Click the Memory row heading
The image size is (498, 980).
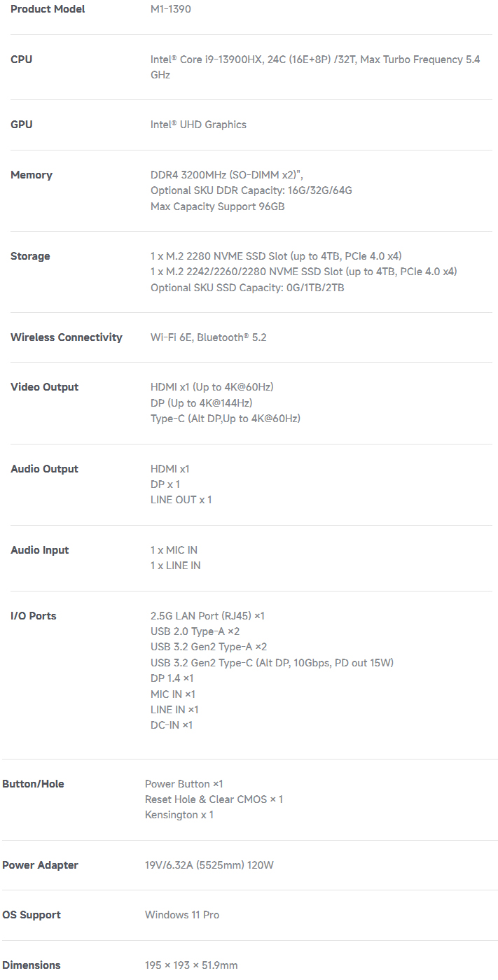click(32, 175)
